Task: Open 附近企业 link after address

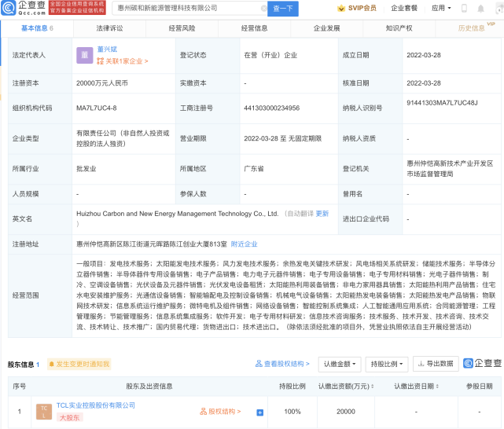Action: tap(244, 244)
